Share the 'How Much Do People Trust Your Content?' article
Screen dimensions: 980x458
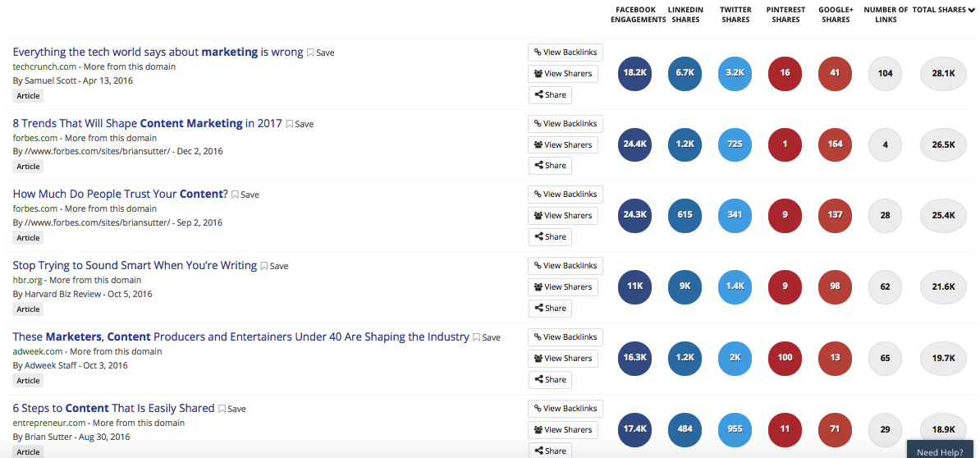(550, 237)
